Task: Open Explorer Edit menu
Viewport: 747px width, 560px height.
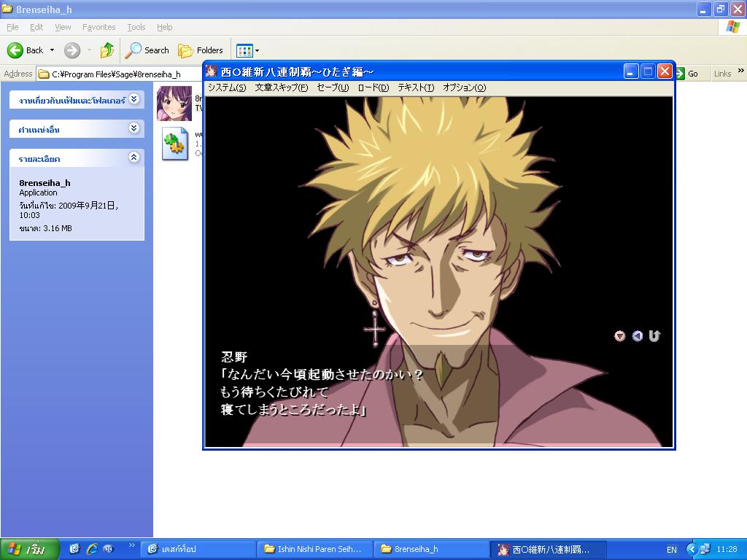Action: [36, 27]
